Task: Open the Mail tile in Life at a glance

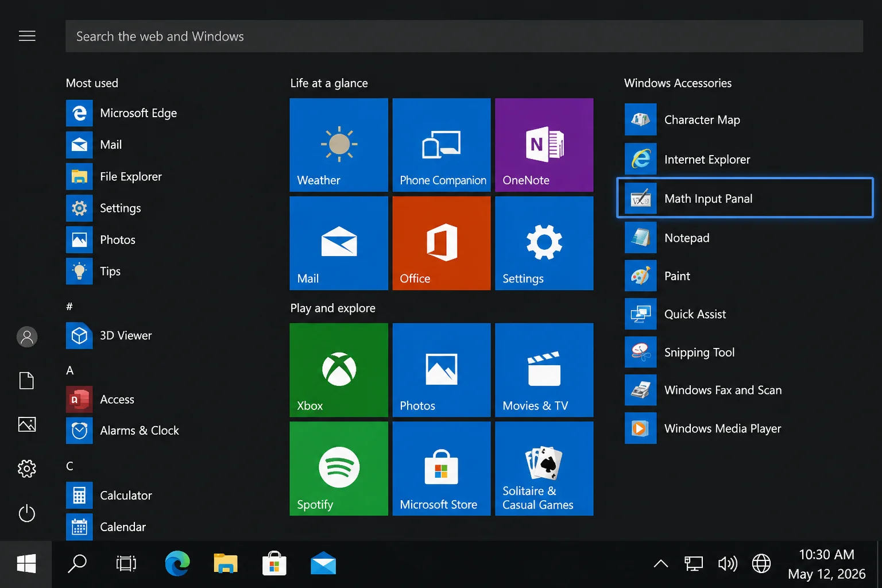Action: click(x=339, y=243)
